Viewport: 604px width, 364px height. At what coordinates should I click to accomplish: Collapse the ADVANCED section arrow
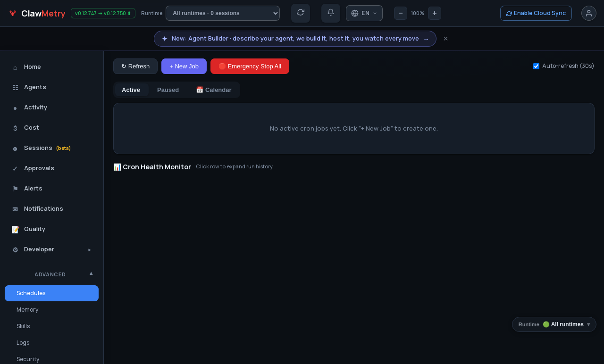(91, 273)
